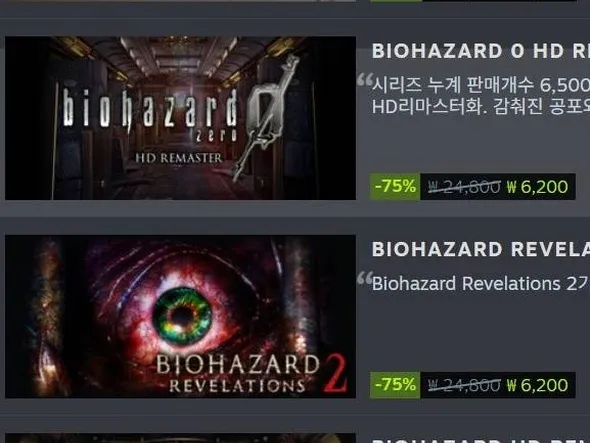
Task: Select the ₩6,200 price of Revelations 2
Action: coord(537,385)
